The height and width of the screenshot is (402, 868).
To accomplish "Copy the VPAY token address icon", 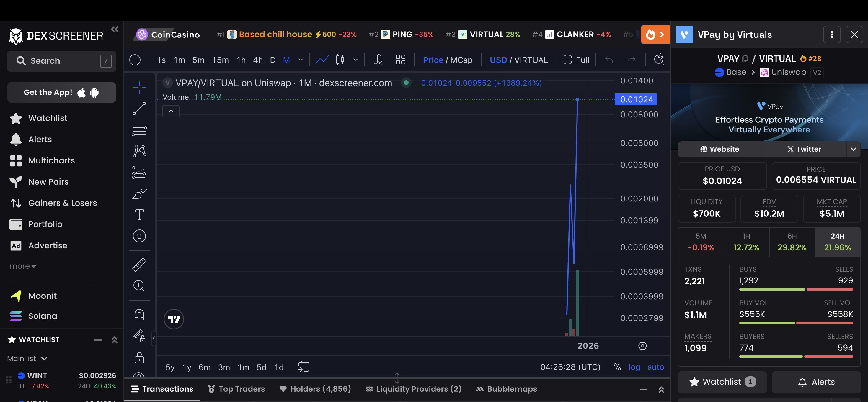I will point(745,59).
